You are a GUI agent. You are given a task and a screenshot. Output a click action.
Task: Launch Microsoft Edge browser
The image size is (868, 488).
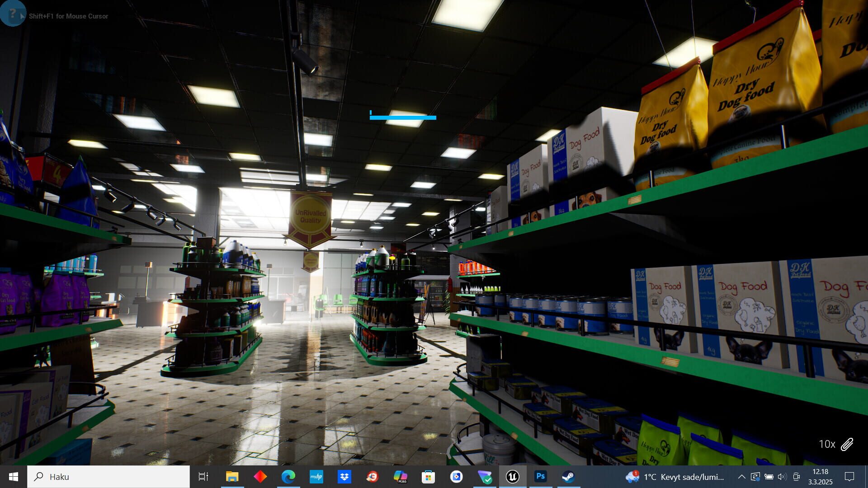coord(288,477)
